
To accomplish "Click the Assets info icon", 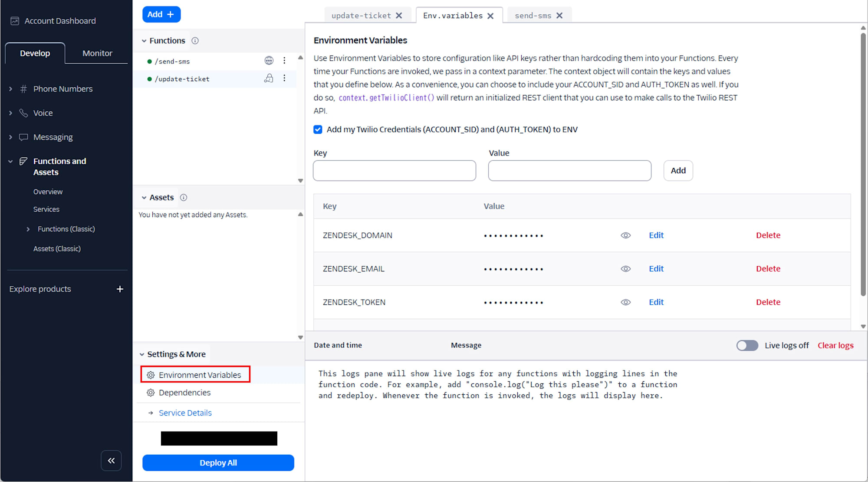I will click(184, 198).
